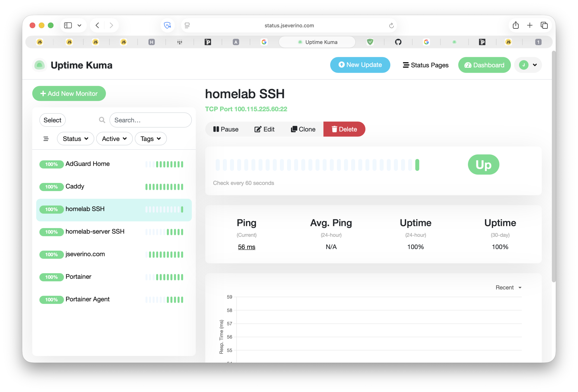Viewport: 578px width, 392px height.
Task: Switch to the H favicon tab
Action: click(151, 42)
